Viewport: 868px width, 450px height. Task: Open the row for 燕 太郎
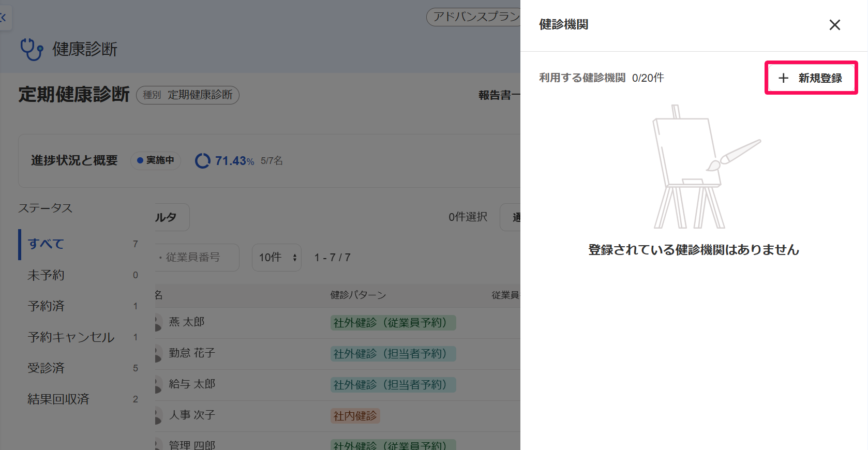point(337,323)
